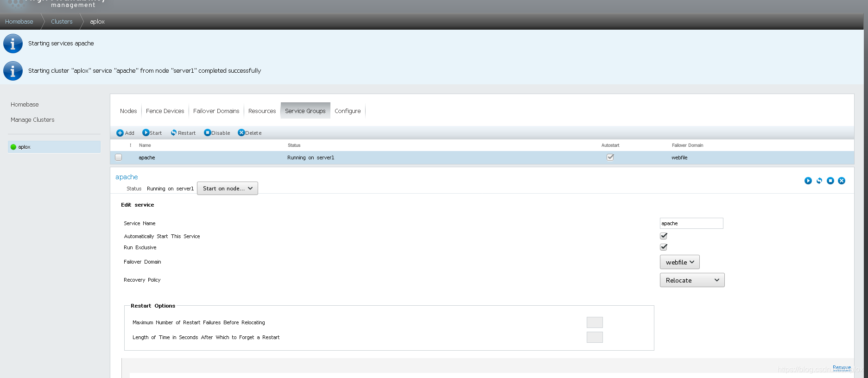Click the apache heading link
This screenshot has height=378, width=868.
click(x=127, y=177)
